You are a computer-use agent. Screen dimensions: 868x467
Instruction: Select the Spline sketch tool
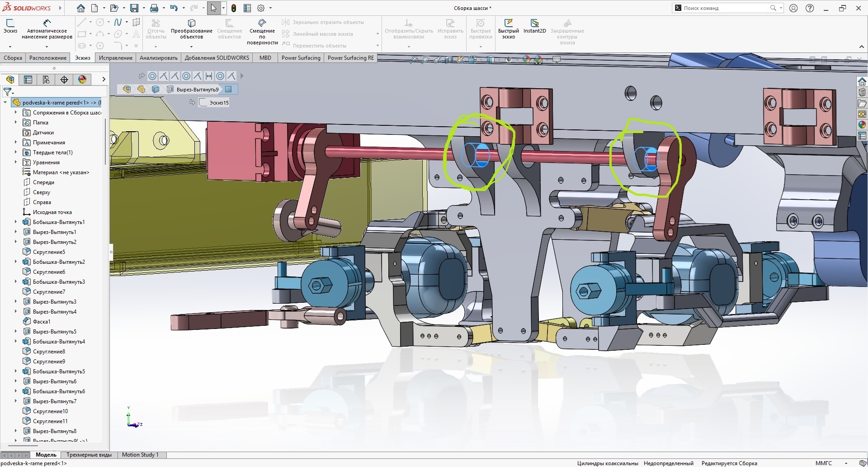118,22
